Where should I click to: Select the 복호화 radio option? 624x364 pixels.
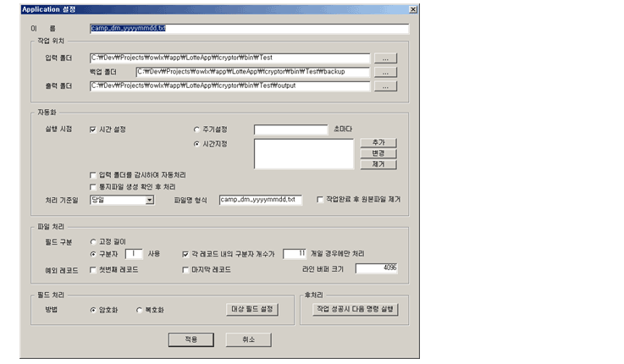[140, 310]
